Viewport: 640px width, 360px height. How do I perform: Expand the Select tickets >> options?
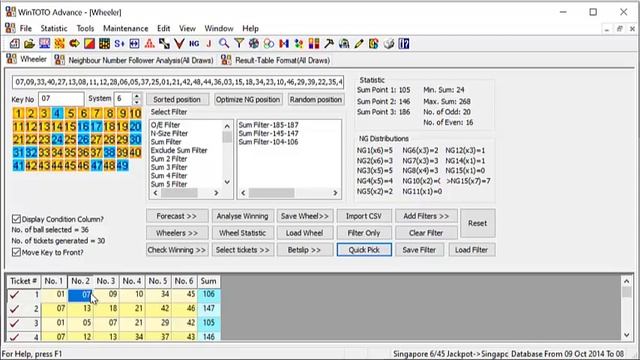click(242, 250)
